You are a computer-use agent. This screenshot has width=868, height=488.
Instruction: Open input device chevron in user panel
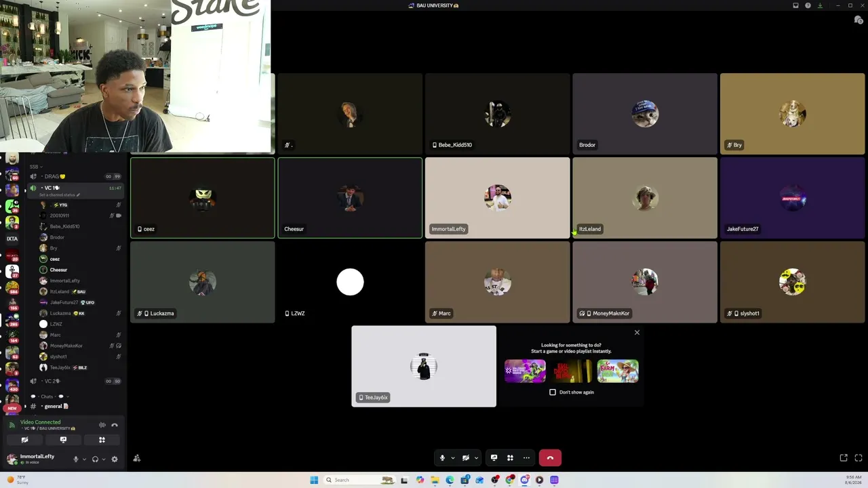point(84,459)
